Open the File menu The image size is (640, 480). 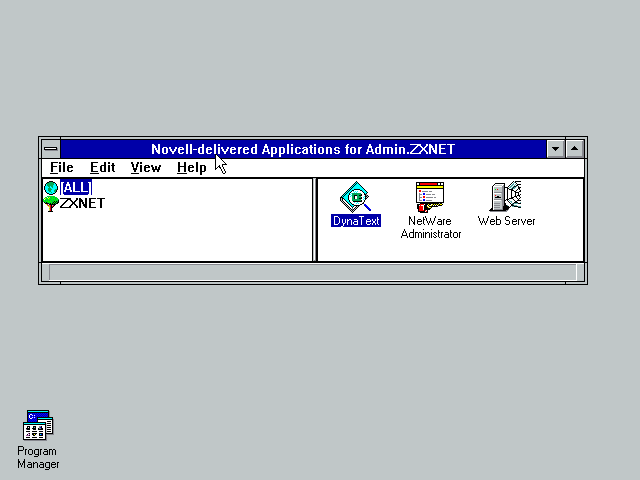click(62, 168)
